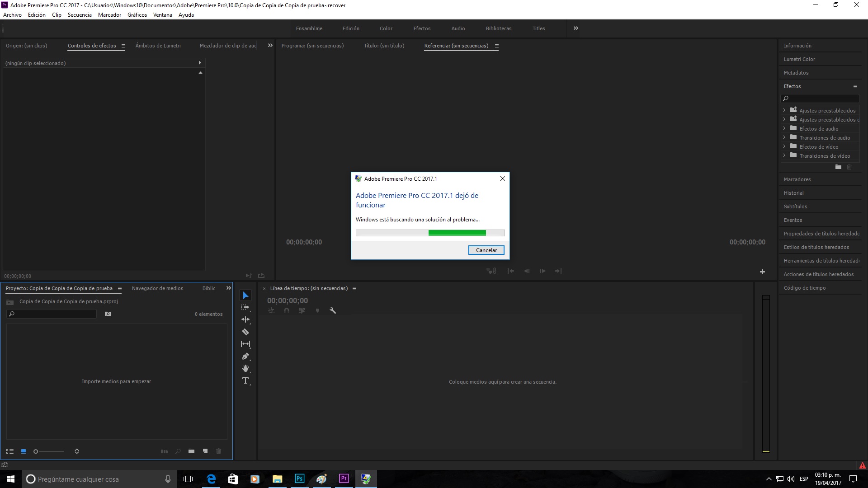Expand the Transiciones de audio folder
Image resolution: width=868 pixels, height=488 pixels.
(x=784, y=138)
